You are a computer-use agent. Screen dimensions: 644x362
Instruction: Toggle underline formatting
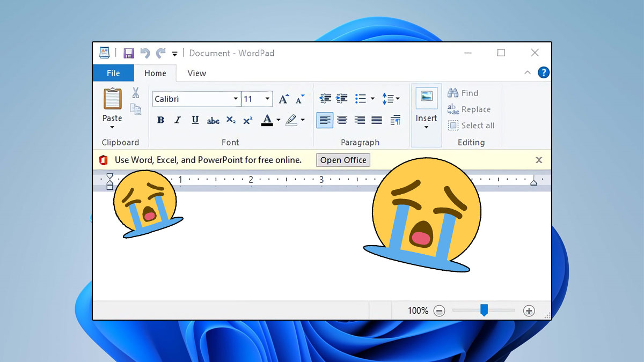coord(195,120)
